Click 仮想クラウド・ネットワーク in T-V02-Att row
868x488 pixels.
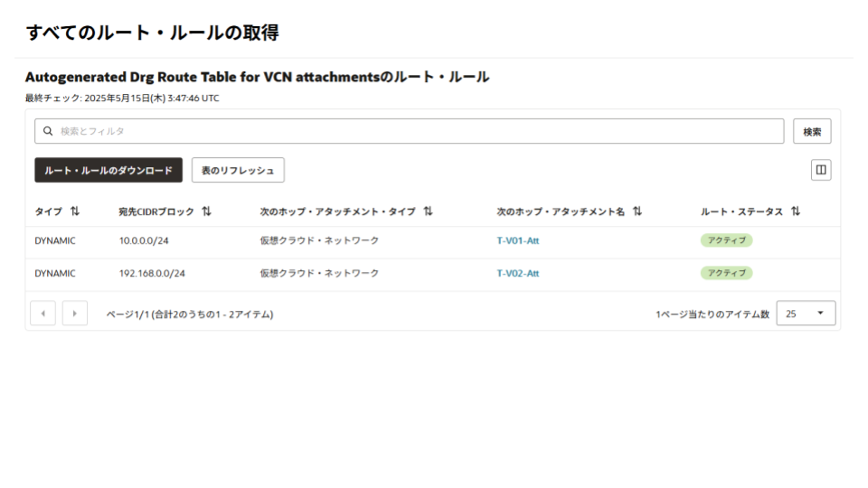pos(319,273)
